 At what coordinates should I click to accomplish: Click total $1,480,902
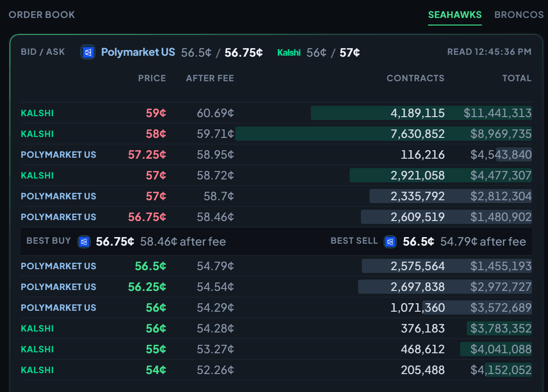point(501,217)
